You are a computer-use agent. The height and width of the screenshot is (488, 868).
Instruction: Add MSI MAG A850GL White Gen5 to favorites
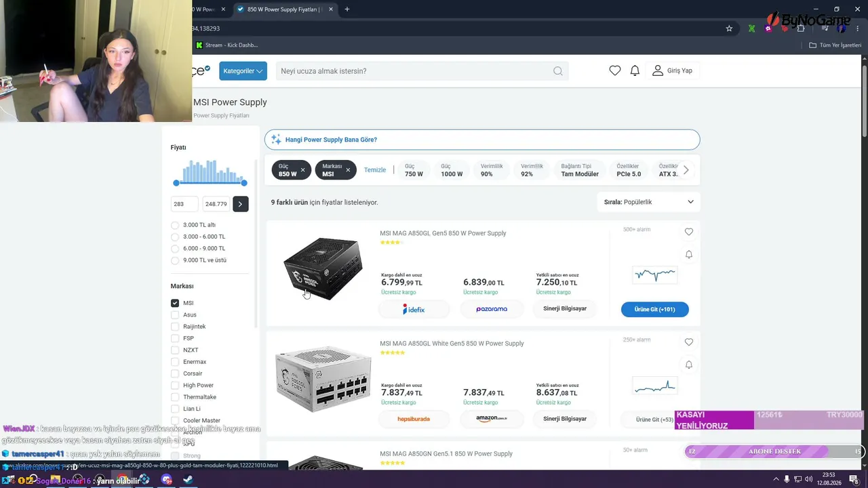[x=689, y=342]
